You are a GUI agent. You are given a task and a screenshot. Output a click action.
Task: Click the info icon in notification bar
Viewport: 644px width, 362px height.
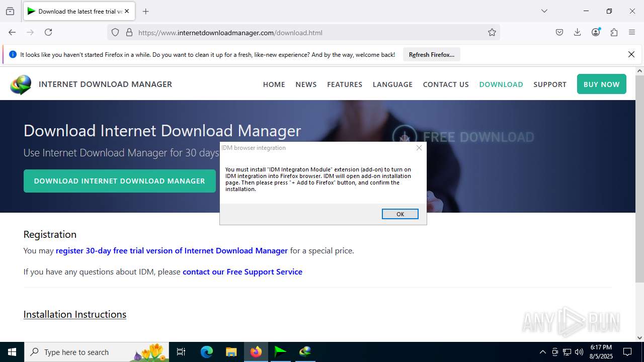click(13, 54)
